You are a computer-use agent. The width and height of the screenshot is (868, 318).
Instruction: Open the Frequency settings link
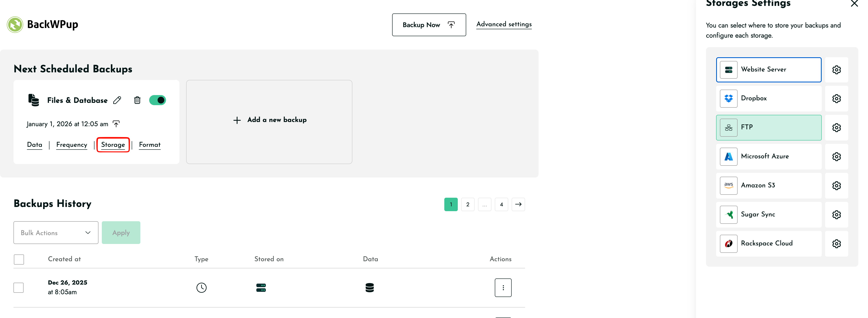tap(72, 144)
